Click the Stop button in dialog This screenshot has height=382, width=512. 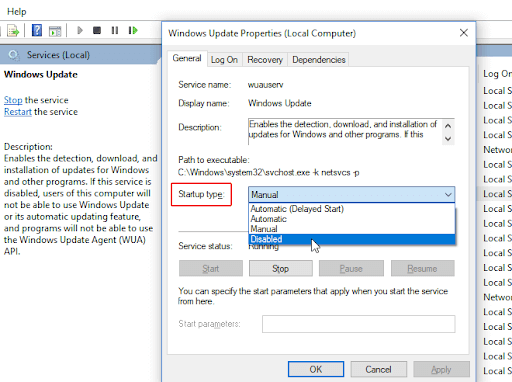pyautogui.click(x=281, y=268)
